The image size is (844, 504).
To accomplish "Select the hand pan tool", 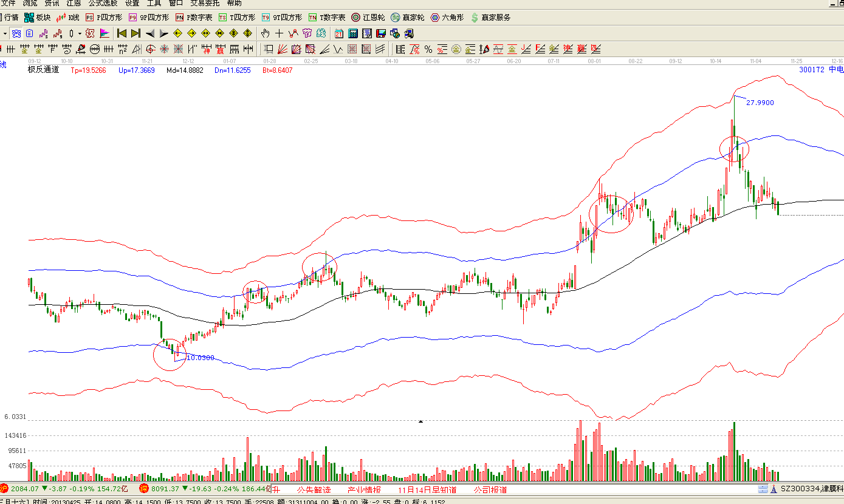I will click(x=265, y=33).
